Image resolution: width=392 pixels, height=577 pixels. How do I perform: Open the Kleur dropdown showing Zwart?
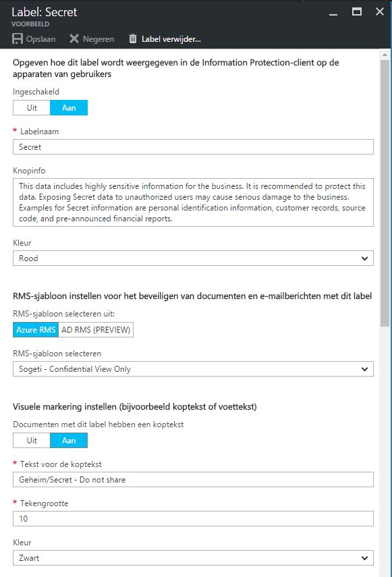pos(193,558)
